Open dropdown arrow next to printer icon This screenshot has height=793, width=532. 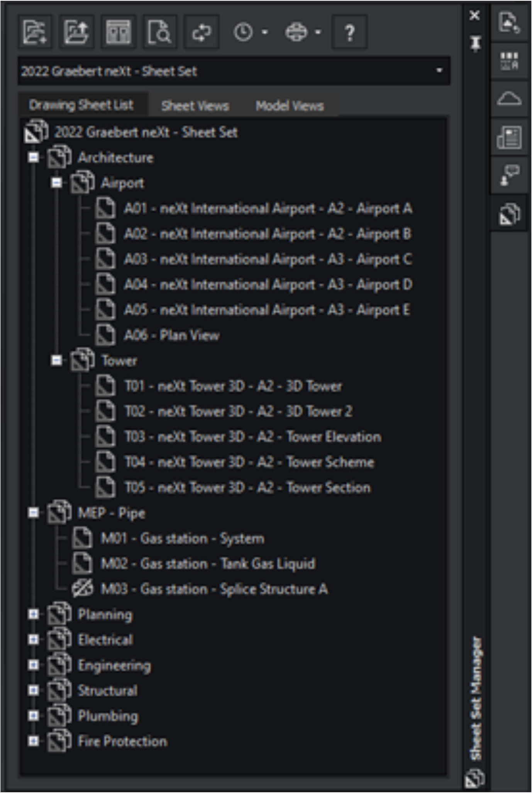[x=318, y=32]
